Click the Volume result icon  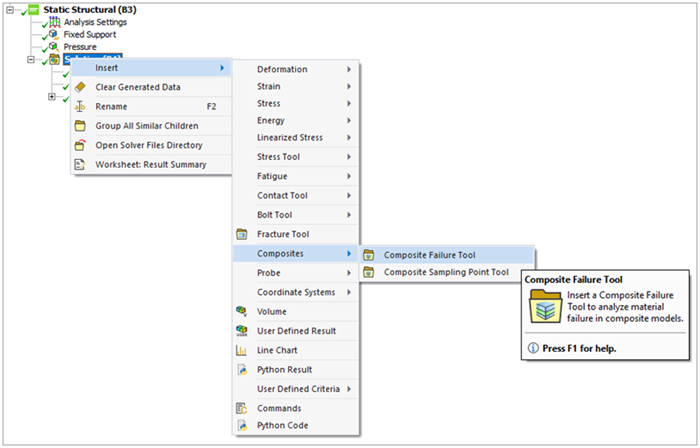[x=241, y=312]
